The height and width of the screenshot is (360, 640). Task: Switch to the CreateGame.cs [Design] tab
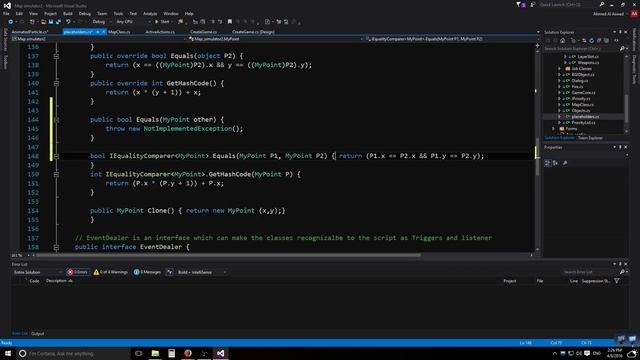[253, 32]
